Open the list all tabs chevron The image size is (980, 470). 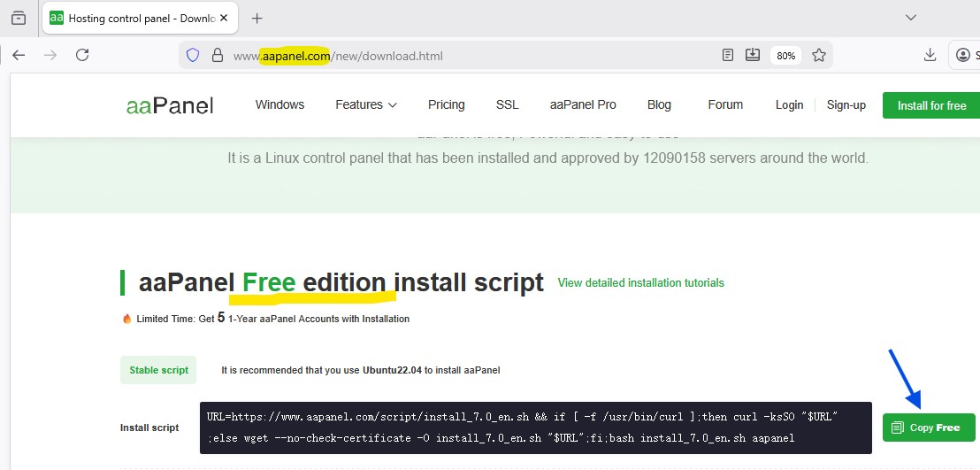tap(911, 18)
